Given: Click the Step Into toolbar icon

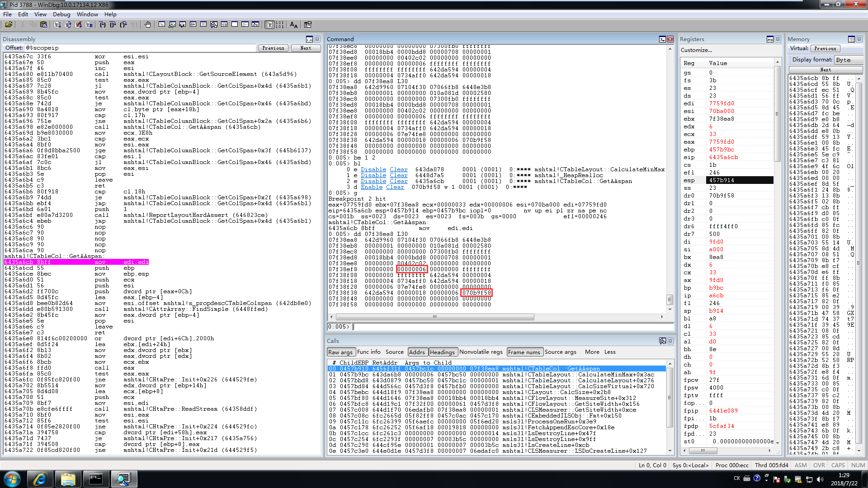Looking at the screenshot, I should [x=103, y=25].
